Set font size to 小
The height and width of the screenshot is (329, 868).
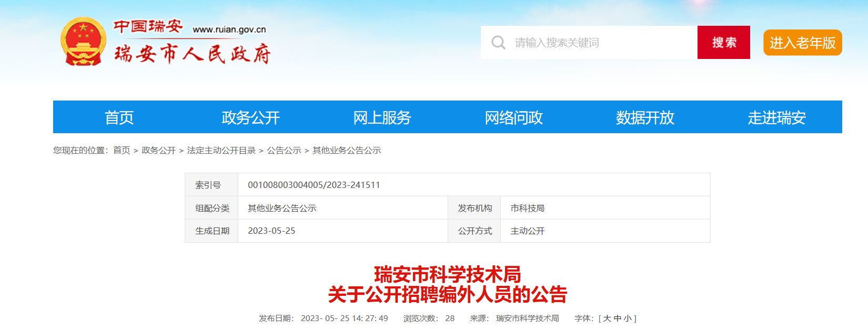point(627,318)
